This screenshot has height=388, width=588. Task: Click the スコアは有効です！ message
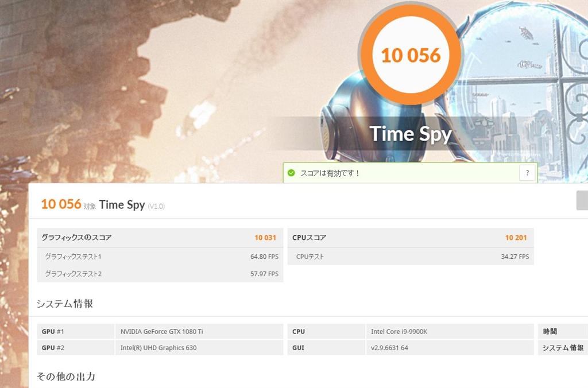pos(330,173)
